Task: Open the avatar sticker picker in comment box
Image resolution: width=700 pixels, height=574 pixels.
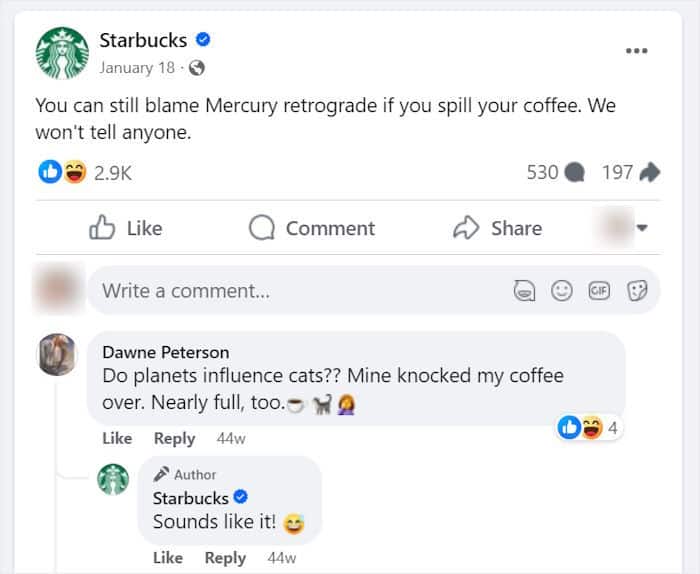Action: tap(522, 291)
